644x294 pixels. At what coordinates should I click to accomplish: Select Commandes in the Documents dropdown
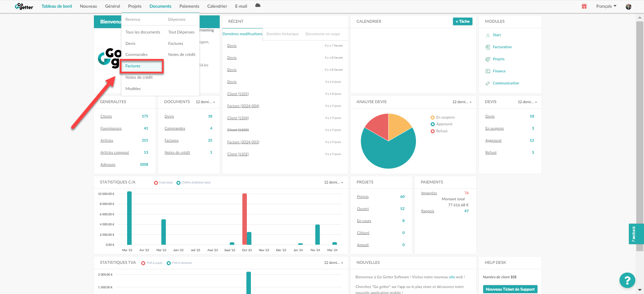[x=136, y=55]
